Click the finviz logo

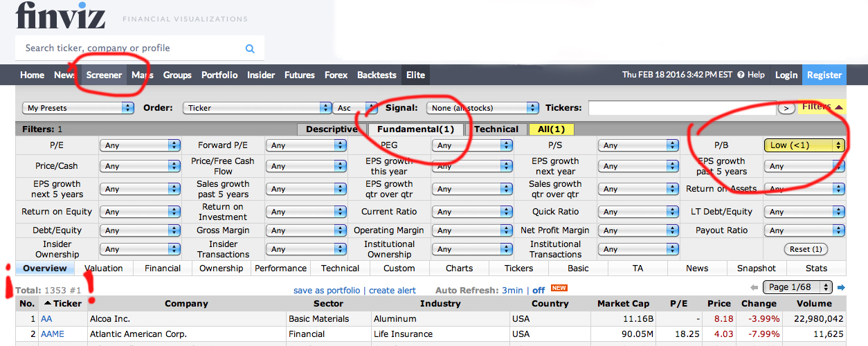[60, 15]
